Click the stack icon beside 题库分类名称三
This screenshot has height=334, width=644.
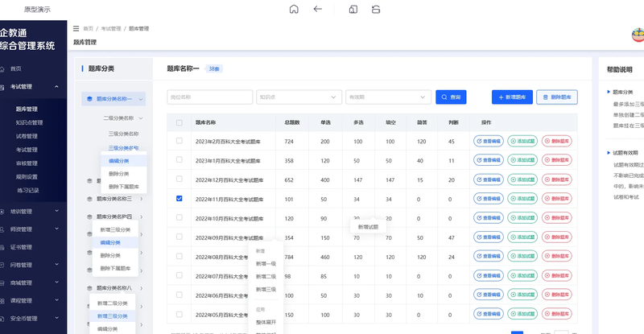pos(89,199)
